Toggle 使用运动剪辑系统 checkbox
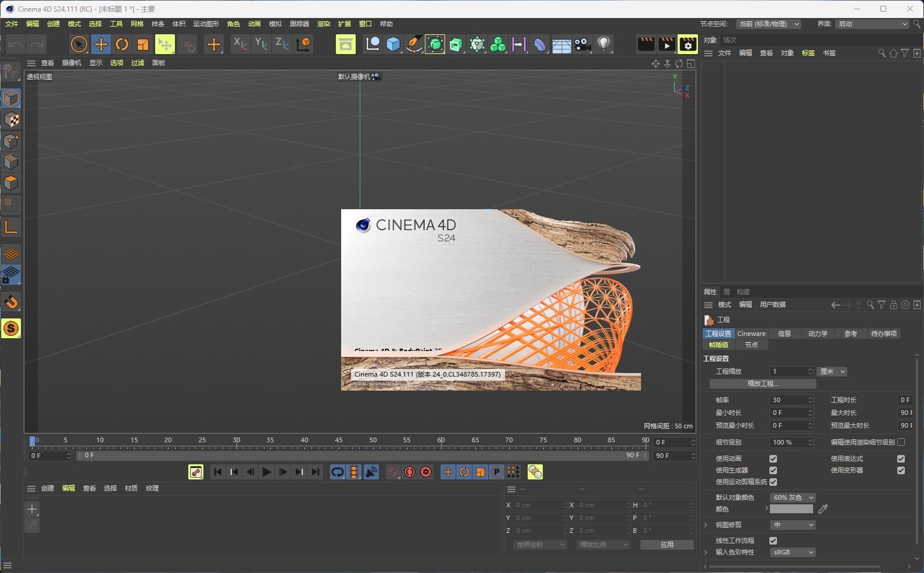Image resolution: width=924 pixels, height=573 pixels. point(773,482)
